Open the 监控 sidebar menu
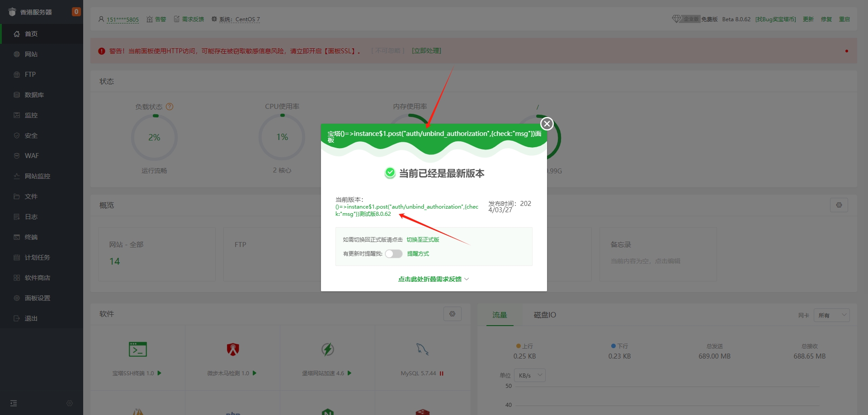868x415 pixels. click(x=42, y=115)
